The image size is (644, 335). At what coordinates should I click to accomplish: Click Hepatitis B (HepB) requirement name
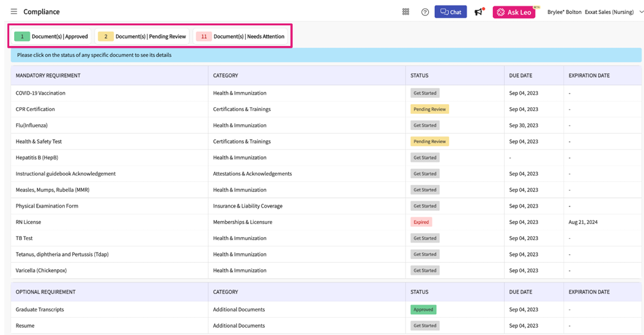point(37,157)
